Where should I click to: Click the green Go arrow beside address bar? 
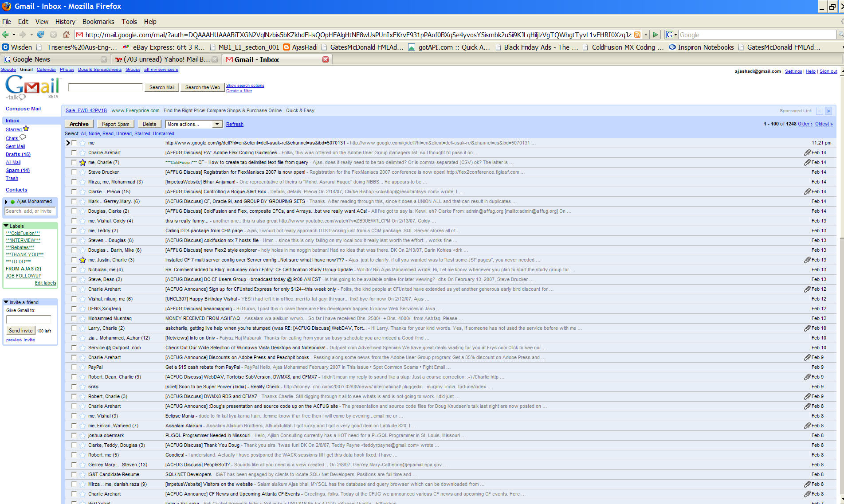coord(656,35)
